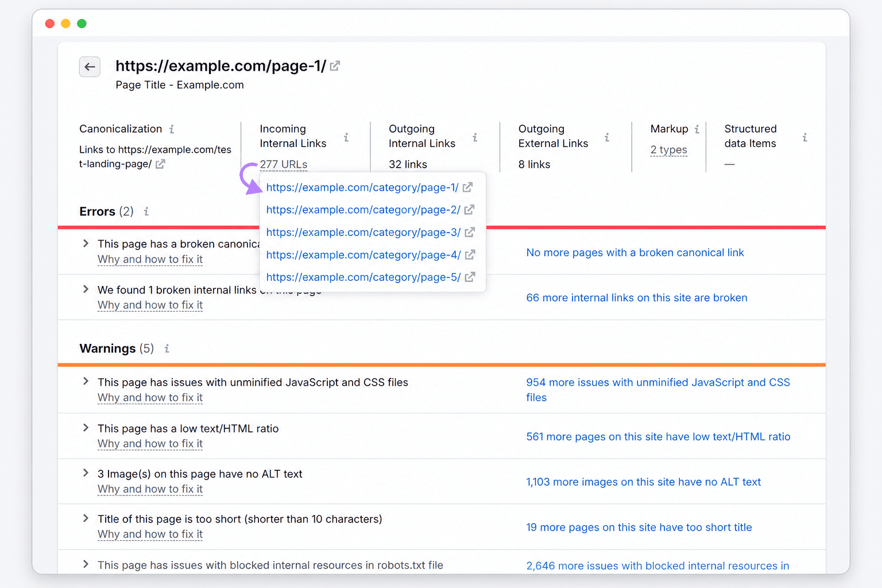The width and height of the screenshot is (882, 588).
Task: Expand unminified JavaScript and CSS warning row
Action: [86, 381]
